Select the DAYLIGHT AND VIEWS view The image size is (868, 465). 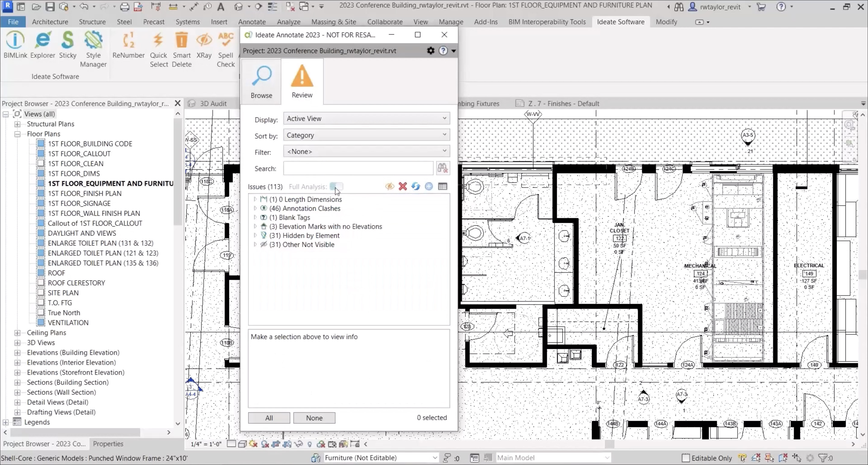(82, 233)
